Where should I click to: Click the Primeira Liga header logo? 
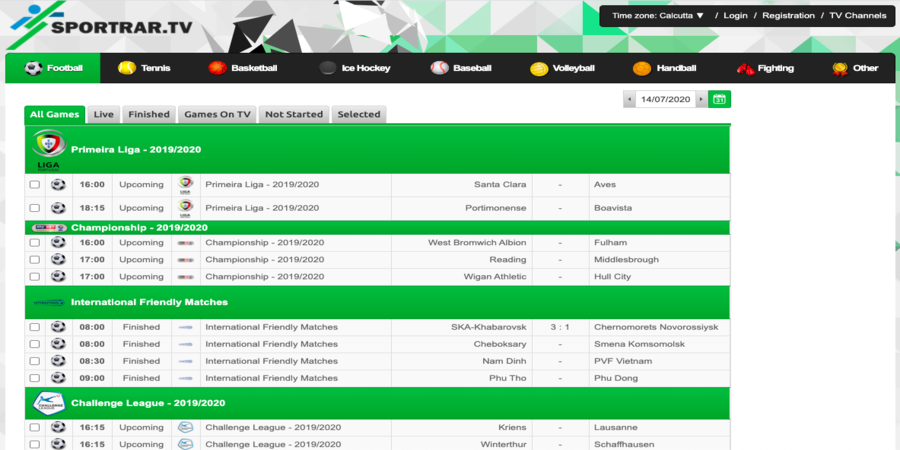(x=49, y=150)
